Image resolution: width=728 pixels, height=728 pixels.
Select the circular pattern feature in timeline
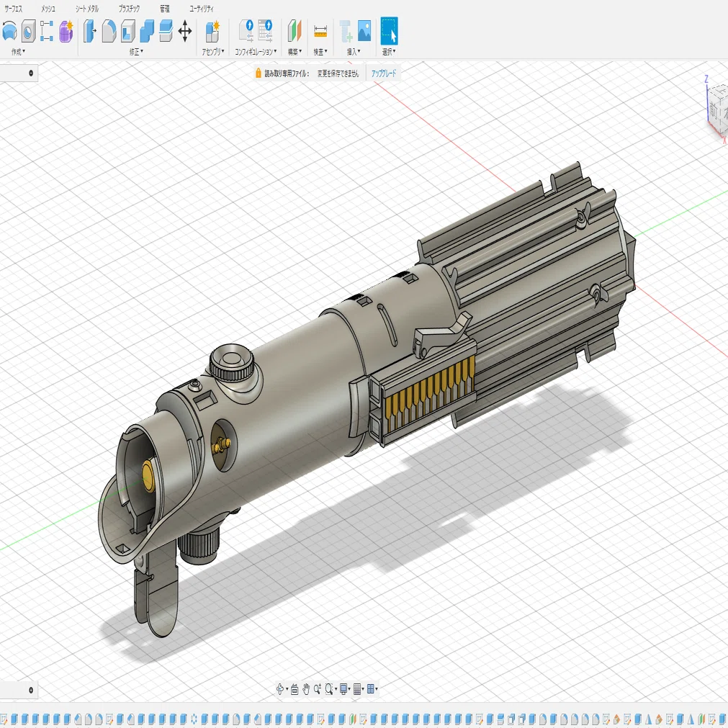click(x=194, y=719)
